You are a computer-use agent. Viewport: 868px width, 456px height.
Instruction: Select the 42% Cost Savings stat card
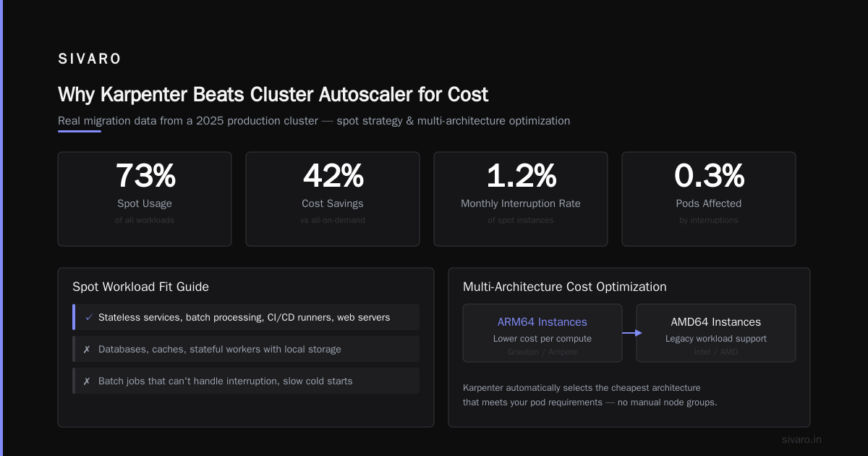tap(333, 199)
